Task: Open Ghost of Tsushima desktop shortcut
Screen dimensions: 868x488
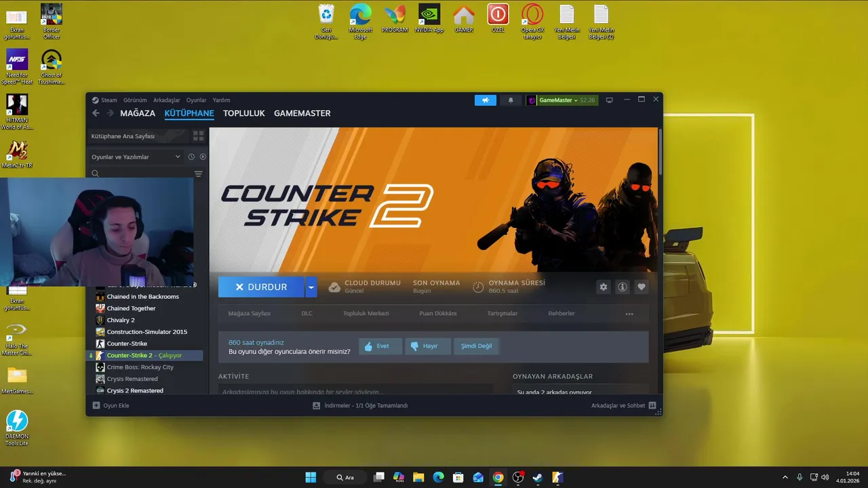Action: 52,66
